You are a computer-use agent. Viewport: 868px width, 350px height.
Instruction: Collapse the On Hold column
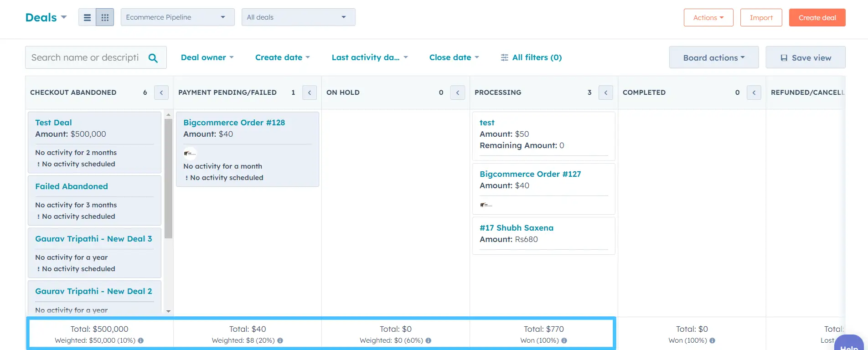458,93
